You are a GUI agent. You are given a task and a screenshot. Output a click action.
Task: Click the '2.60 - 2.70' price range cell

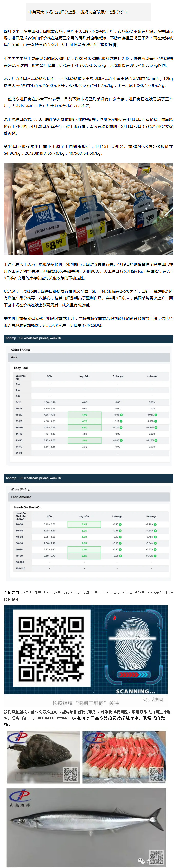(x=49, y=556)
